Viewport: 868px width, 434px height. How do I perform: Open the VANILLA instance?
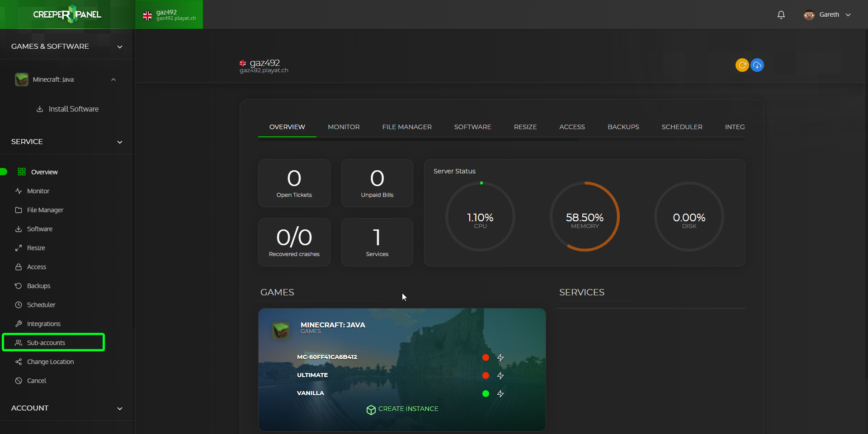[311, 393]
